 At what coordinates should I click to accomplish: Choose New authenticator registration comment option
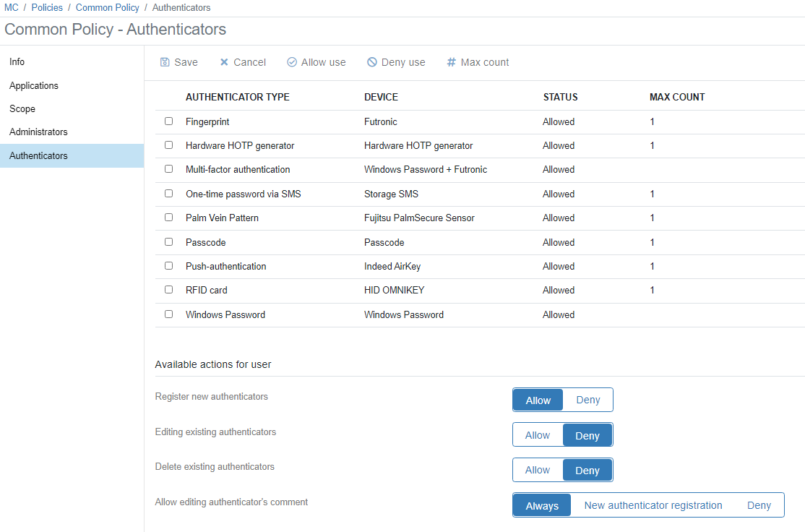(x=653, y=505)
